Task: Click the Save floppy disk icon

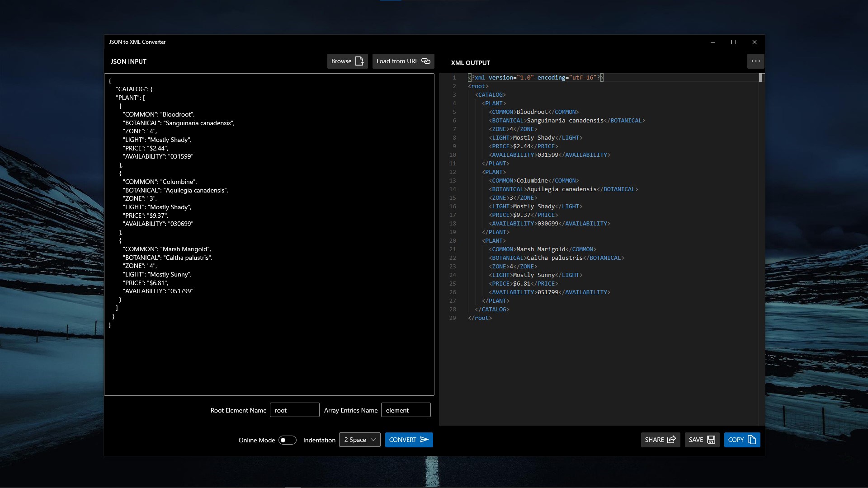Action: point(711,440)
